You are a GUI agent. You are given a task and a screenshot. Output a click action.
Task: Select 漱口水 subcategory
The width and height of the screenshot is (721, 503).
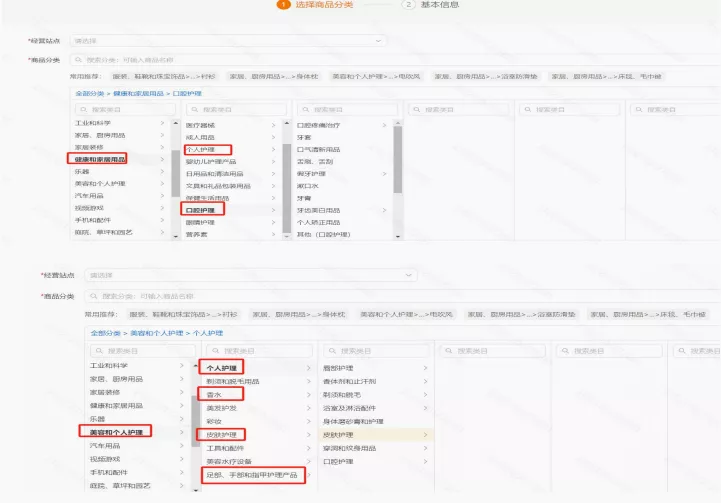[x=308, y=186]
